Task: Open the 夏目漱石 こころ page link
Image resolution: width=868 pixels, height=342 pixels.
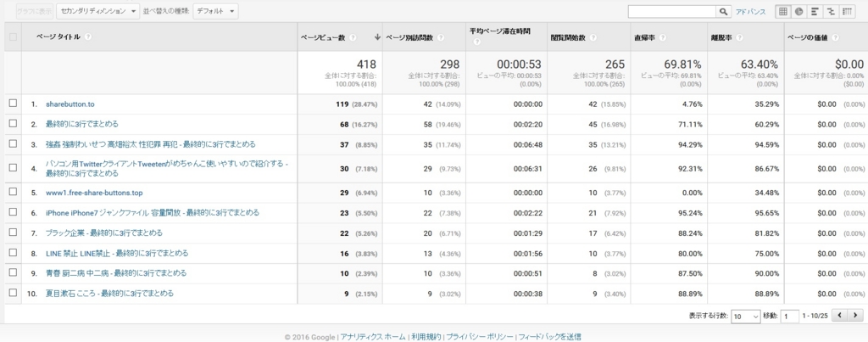Action: tap(109, 294)
